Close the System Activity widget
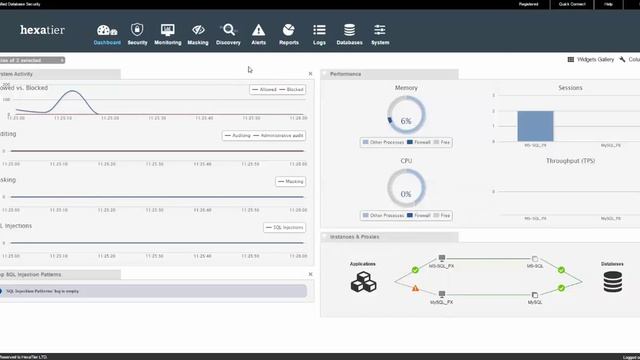Viewport: 640px width, 360px height. point(310,74)
